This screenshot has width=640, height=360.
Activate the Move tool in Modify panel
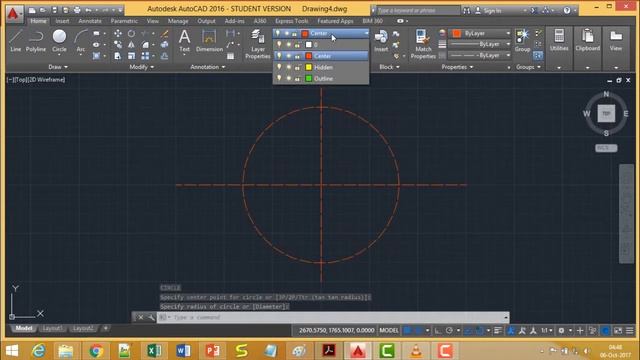click(118, 33)
